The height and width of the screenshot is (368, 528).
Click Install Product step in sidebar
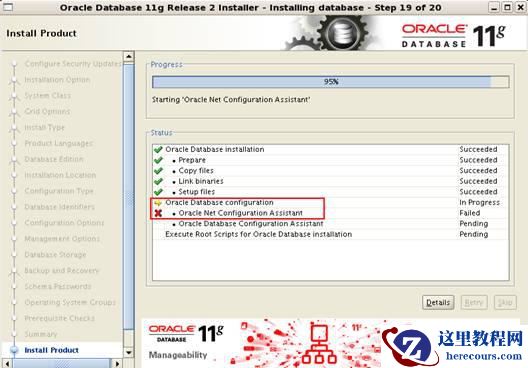click(x=52, y=350)
